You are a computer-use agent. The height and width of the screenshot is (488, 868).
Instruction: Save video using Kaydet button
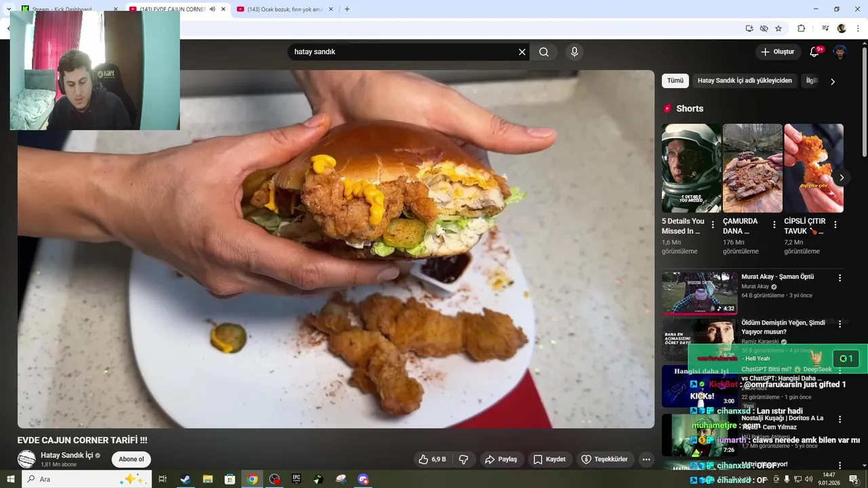549,460
